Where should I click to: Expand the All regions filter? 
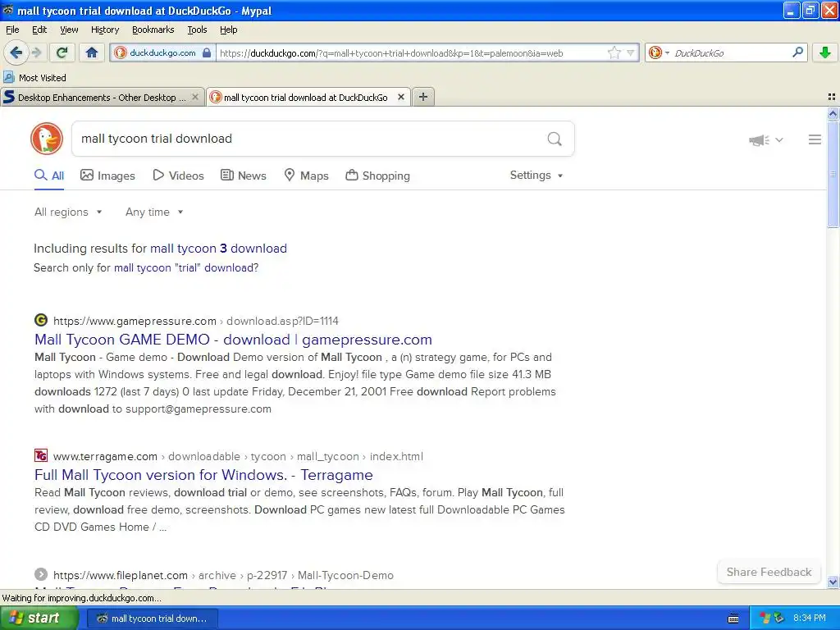tap(68, 212)
